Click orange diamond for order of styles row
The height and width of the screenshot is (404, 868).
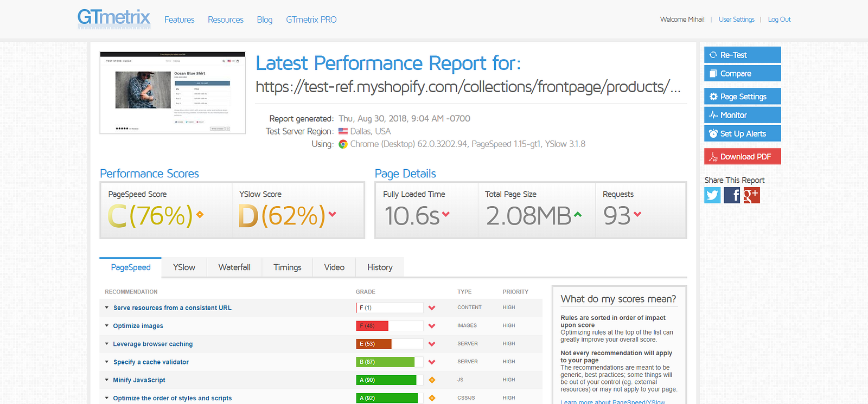pyautogui.click(x=432, y=398)
